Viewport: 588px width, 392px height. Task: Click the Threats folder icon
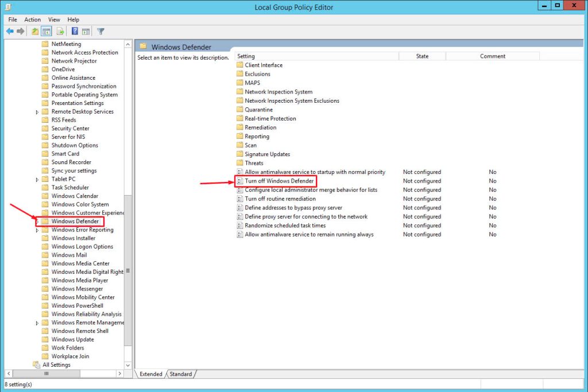coord(240,163)
